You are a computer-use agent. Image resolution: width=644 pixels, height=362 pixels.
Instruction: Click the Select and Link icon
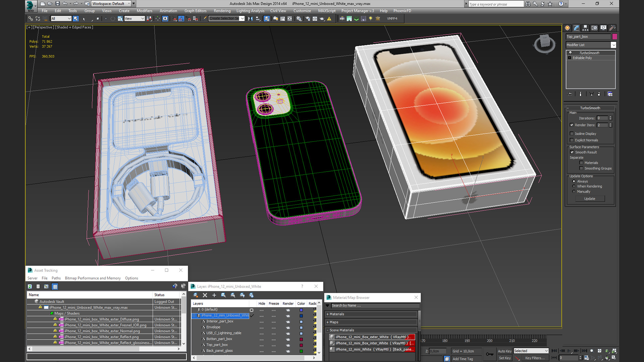click(31, 19)
